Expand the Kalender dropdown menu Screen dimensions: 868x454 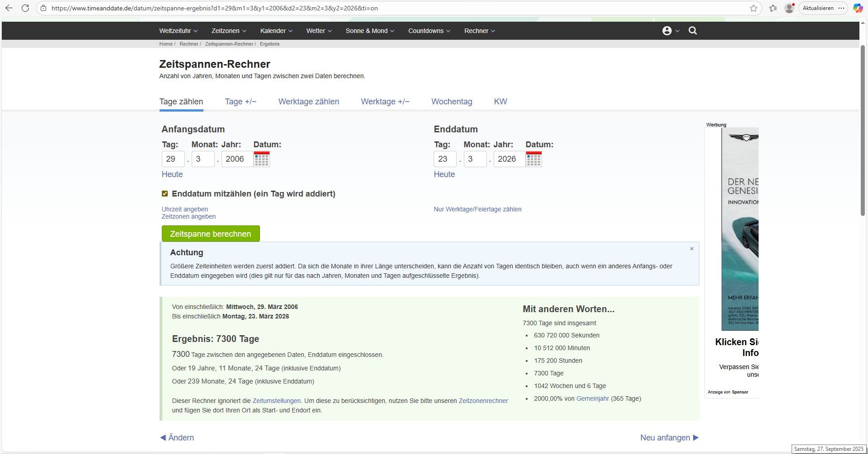pyautogui.click(x=276, y=31)
